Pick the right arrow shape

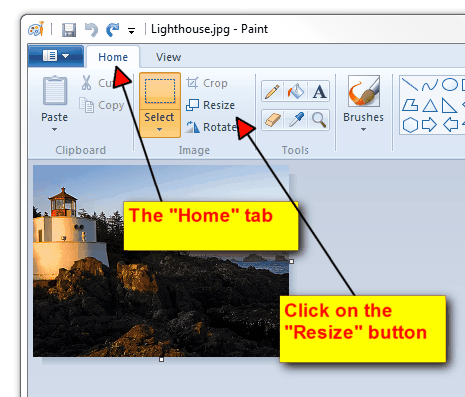[x=429, y=125]
